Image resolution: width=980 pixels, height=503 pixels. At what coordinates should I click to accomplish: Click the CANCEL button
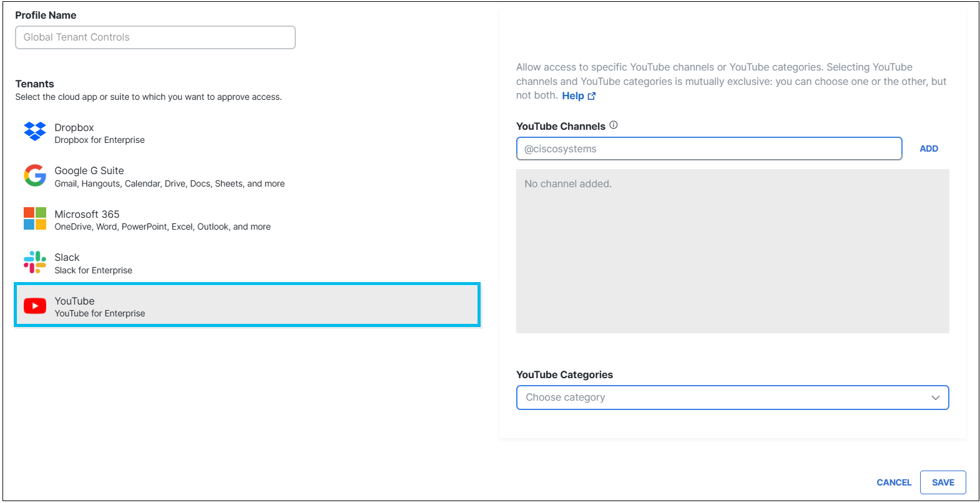pyautogui.click(x=894, y=482)
